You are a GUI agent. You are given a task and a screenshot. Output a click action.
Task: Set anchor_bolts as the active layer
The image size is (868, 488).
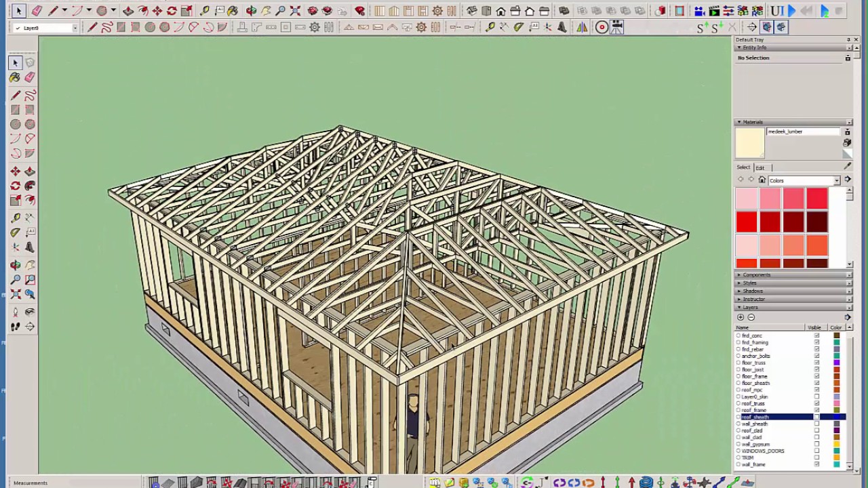tap(738, 356)
